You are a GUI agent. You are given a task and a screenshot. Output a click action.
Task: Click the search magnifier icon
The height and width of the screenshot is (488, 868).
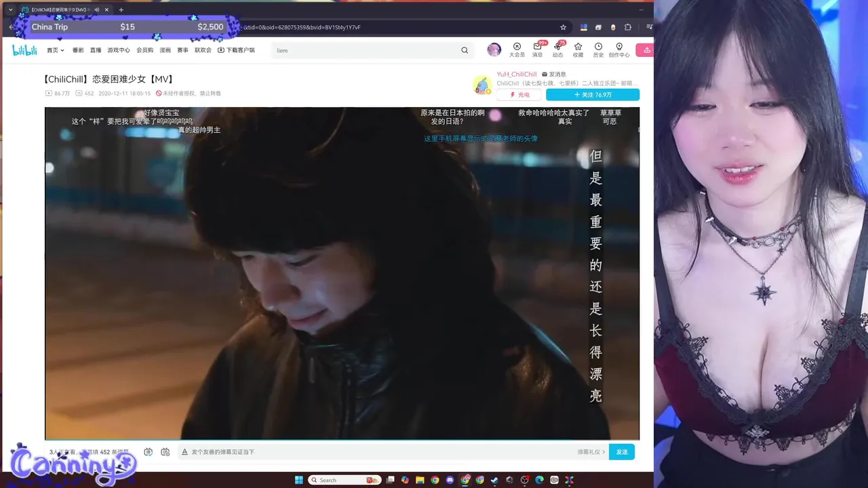tap(465, 50)
